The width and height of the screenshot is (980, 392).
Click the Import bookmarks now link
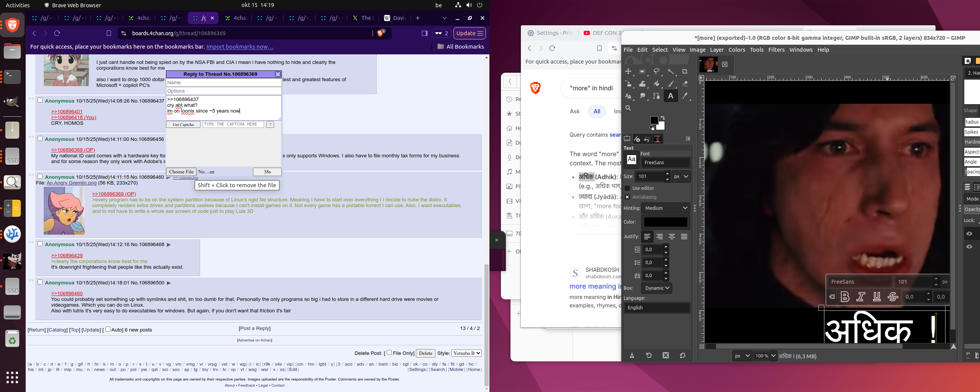pyautogui.click(x=240, y=47)
